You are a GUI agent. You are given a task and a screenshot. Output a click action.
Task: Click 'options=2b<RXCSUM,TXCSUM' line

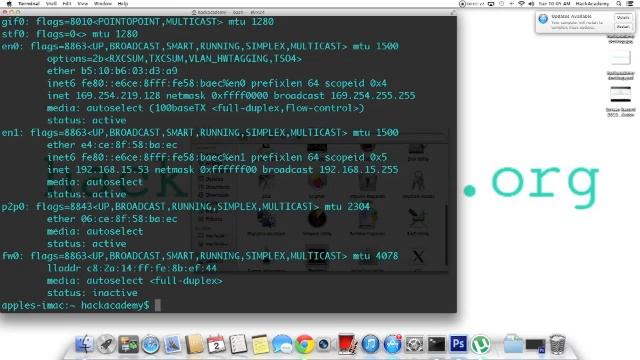tap(174, 59)
